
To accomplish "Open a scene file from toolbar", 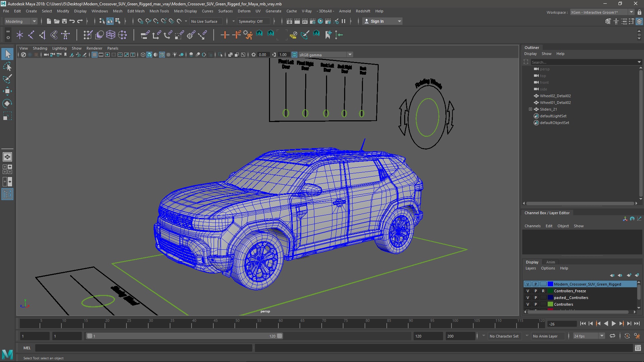I will tap(57, 21).
